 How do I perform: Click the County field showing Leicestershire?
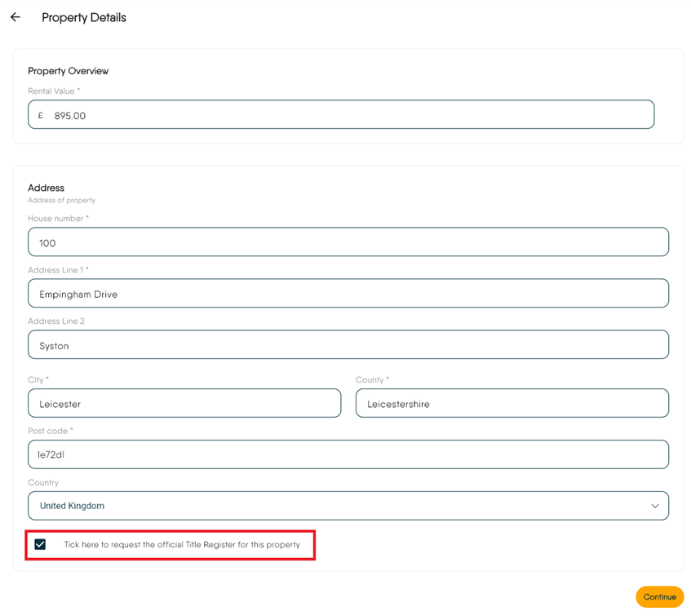(512, 404)
